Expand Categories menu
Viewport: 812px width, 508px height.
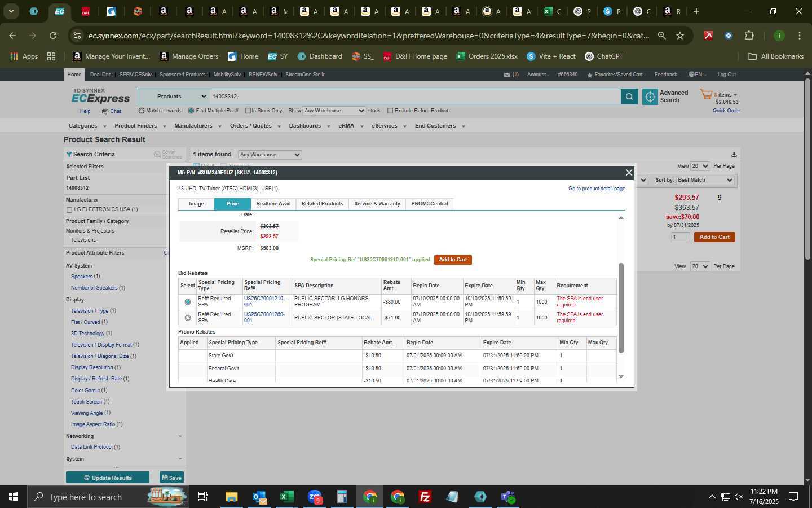click(87, 126)
